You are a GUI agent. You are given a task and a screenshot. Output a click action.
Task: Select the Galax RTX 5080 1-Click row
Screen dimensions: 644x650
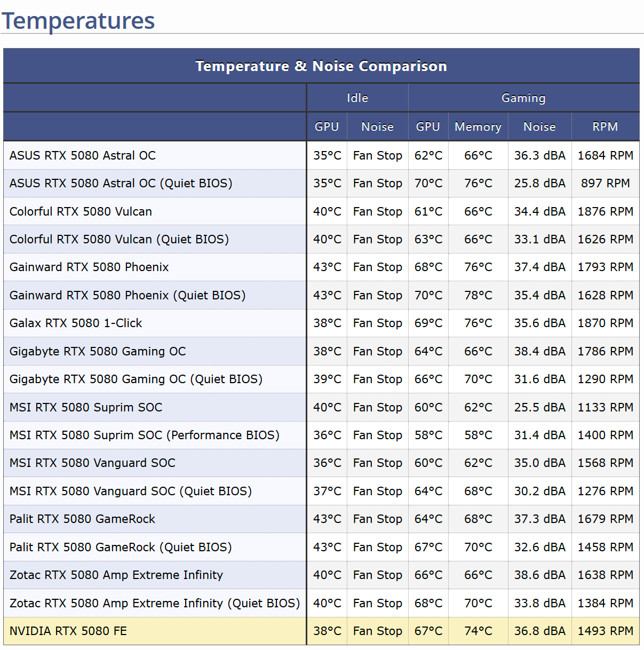click(76, 323)
